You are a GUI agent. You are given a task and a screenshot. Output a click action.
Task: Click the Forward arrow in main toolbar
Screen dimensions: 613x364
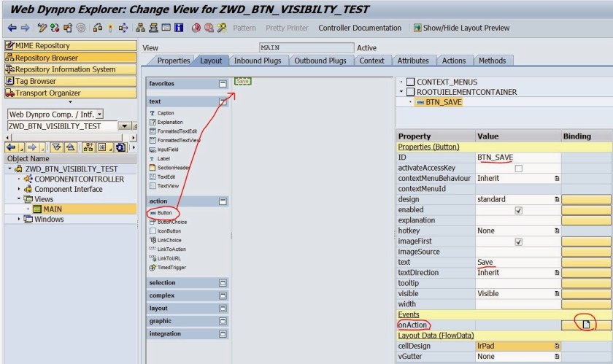(25, 28)
